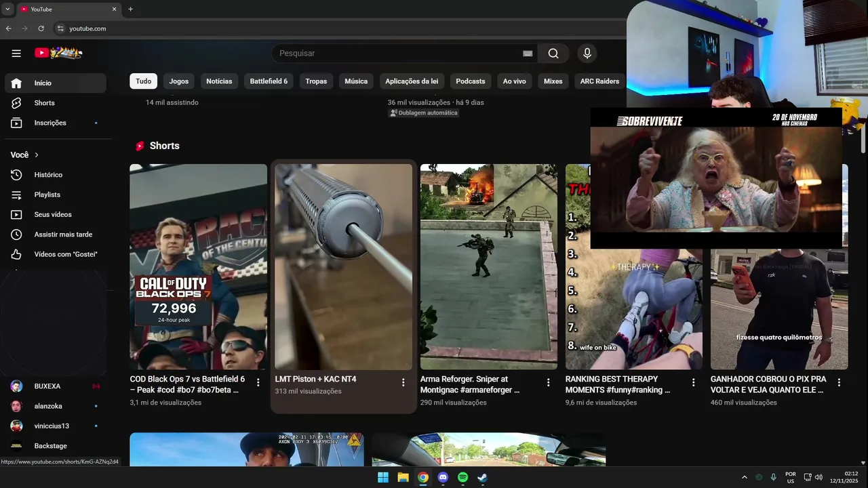Open the tab search dropdown
The width and height of the screenshot is (868, 488).
click(x=7, y=9)
